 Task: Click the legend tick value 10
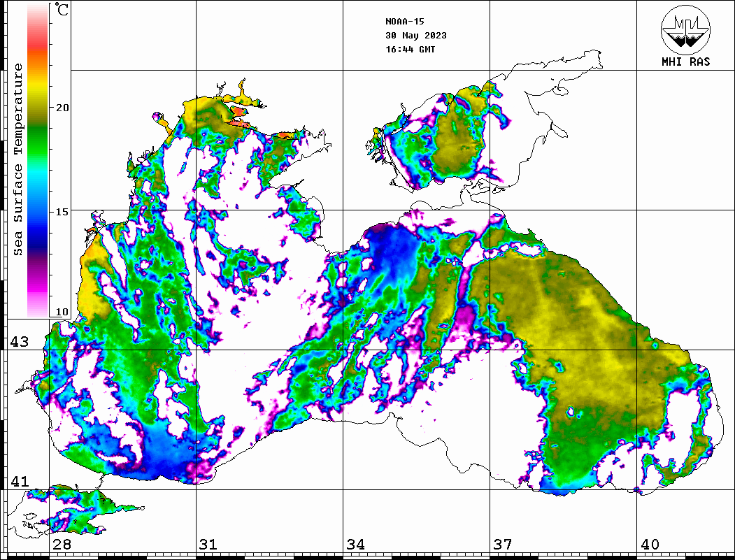(62, 312)
